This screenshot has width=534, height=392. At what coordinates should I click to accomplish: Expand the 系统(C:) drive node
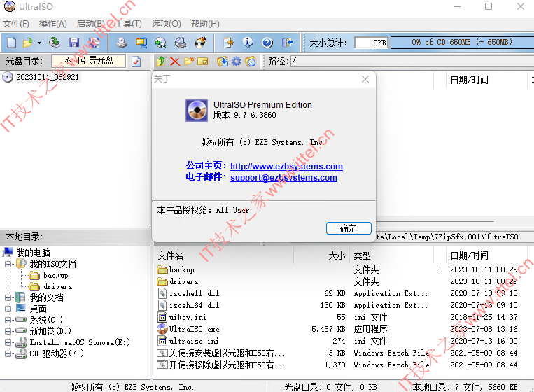pos(8,320)
